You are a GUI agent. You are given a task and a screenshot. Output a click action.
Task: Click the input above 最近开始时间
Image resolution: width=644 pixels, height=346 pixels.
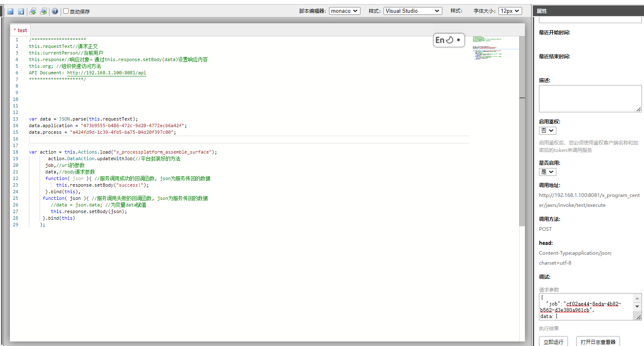point(590,19)
